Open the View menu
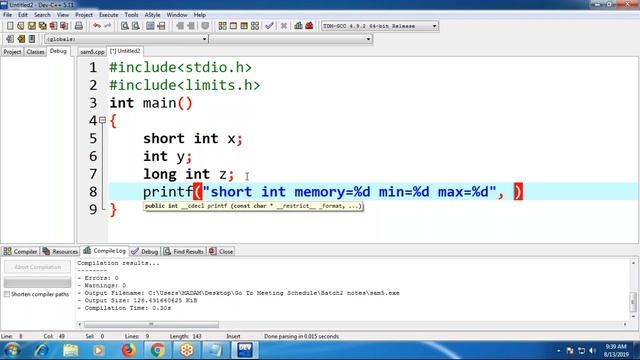The width and height of the screenshot is (640, 360). [x=62, y=15]
